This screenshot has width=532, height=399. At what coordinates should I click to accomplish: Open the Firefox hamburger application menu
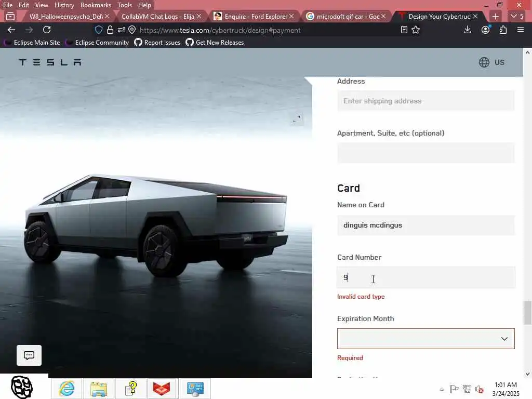click(521, 30)
